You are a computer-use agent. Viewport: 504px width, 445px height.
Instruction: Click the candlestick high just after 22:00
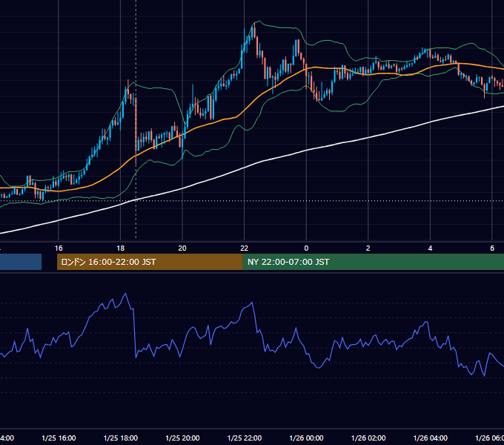(x=254, y=24)
